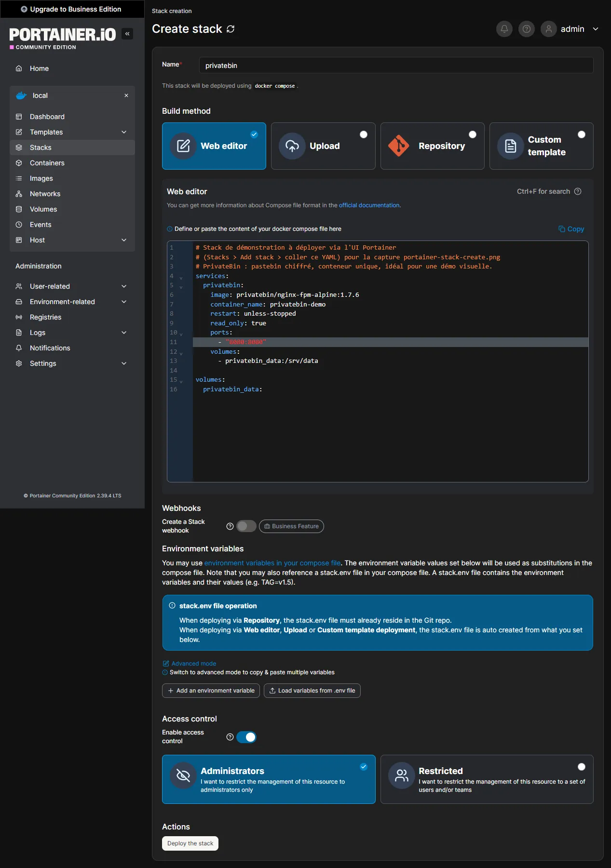Image resolution: width=611 pixels, height=868 pixels.
Task: Fold the services block at line 4
Action: click(181, 278)
